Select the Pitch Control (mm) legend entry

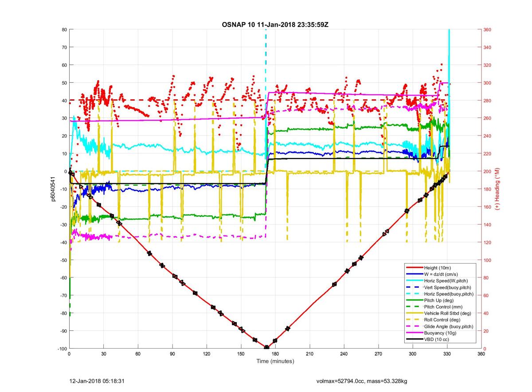coord(442,307)
